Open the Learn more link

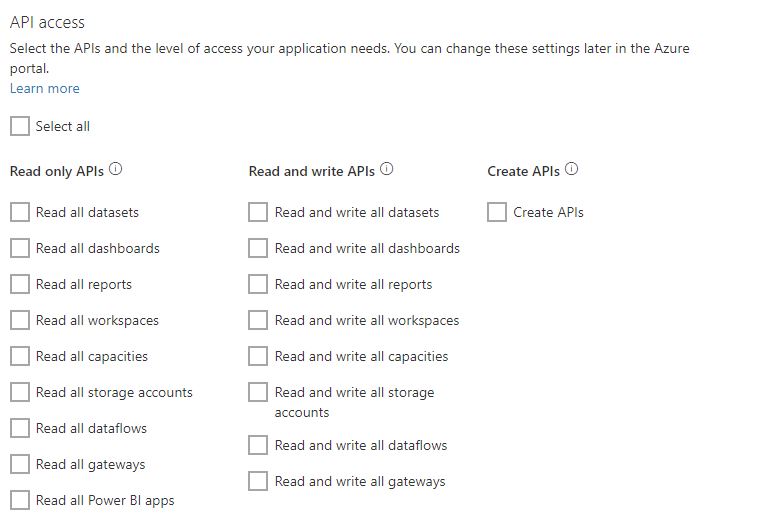coord(45,88)
